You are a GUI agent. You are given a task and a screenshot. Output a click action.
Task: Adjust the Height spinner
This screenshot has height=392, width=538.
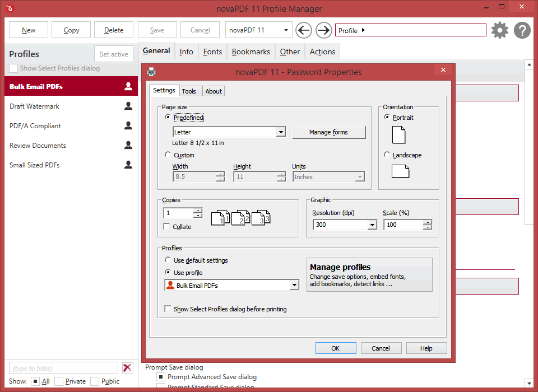coord(281,176)
